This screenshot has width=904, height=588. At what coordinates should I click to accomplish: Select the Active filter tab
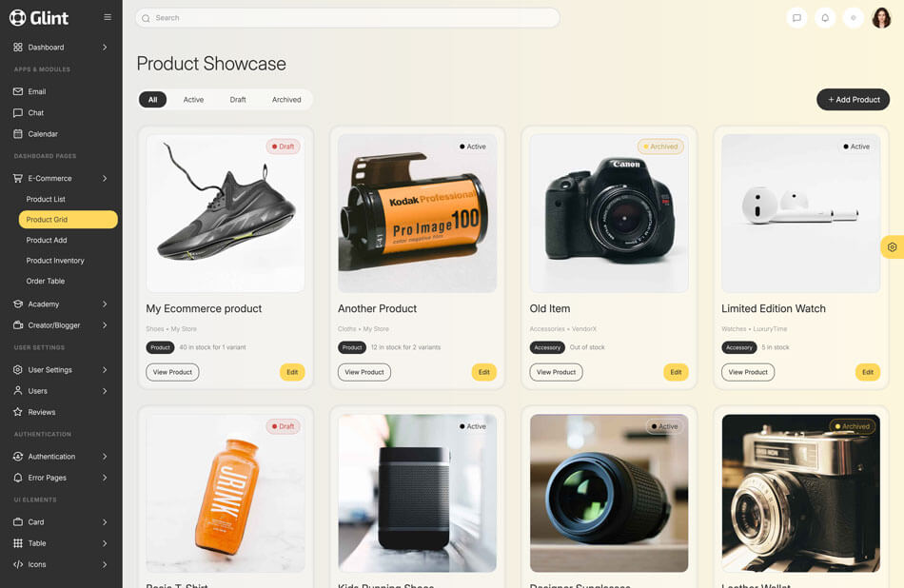[x=194, y=100]
